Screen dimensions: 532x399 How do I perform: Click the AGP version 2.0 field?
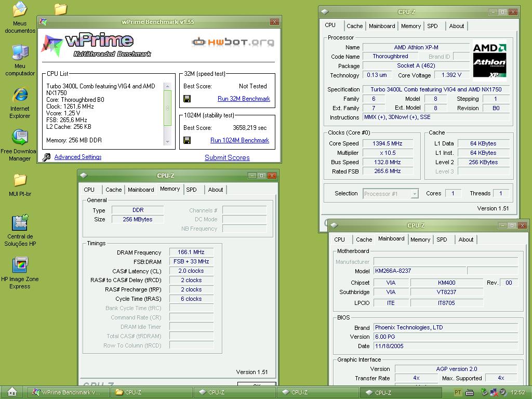tap(456, 369)
